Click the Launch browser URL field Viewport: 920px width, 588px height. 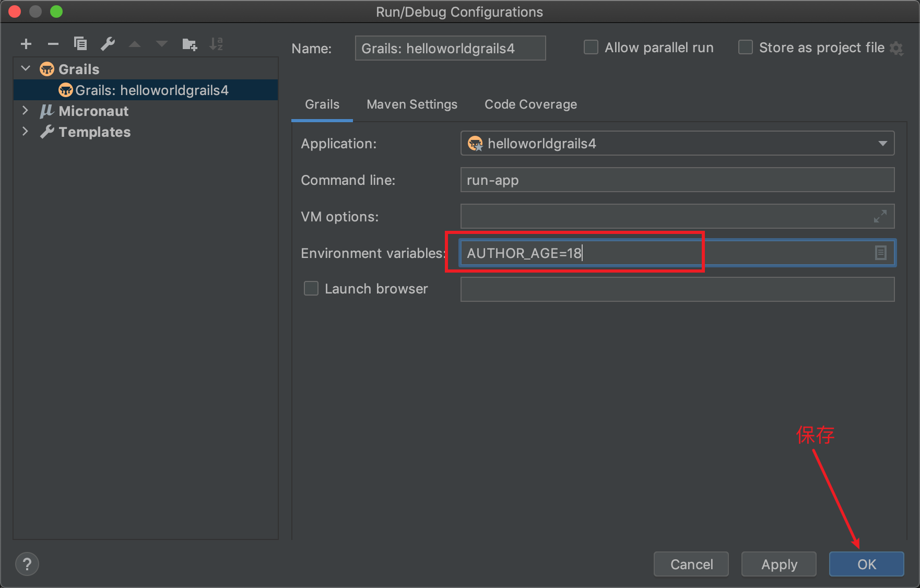pos(677,289)
